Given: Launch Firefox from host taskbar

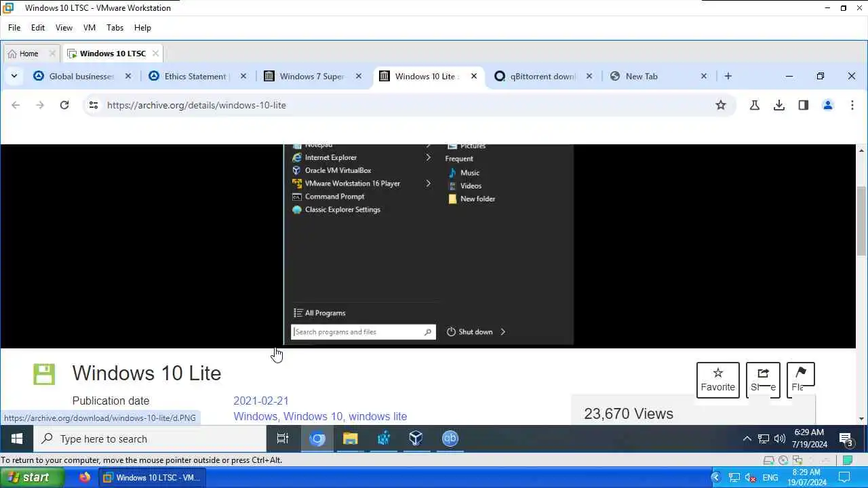Looking at the screenshot, I should click(x=85, y=477).
